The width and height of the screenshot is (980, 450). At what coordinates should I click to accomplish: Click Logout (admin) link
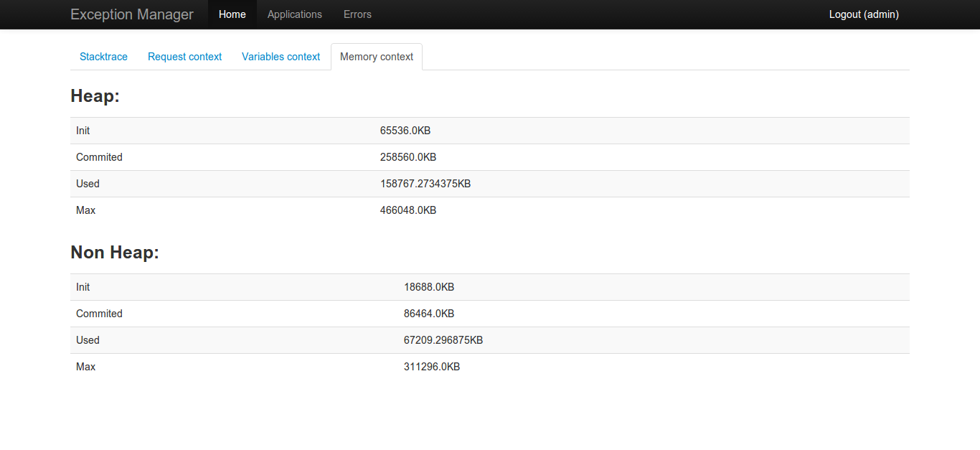864,14
